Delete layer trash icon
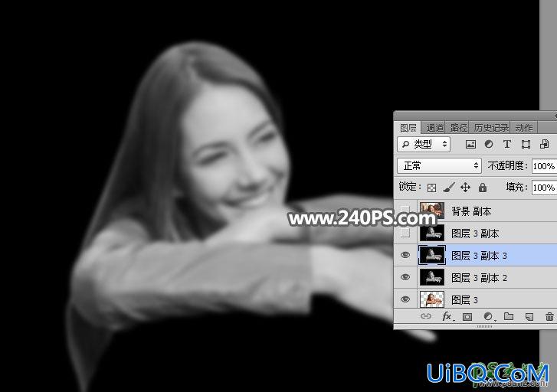The image size is (557, 392). [549, 316]
